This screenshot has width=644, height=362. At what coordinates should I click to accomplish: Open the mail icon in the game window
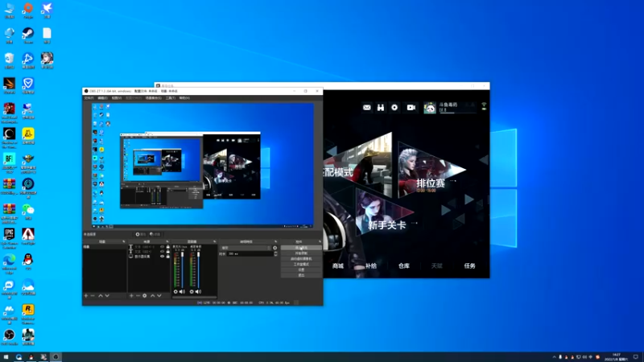click(367, 108)
